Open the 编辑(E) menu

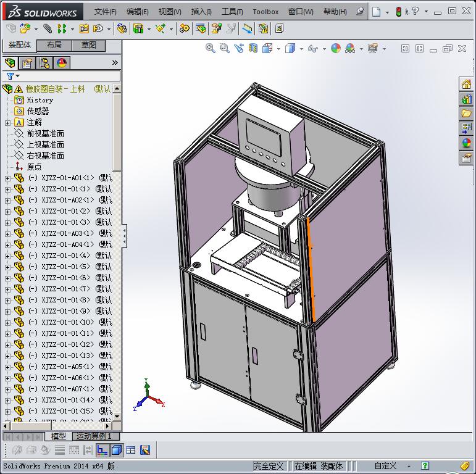tap(138, 12)
